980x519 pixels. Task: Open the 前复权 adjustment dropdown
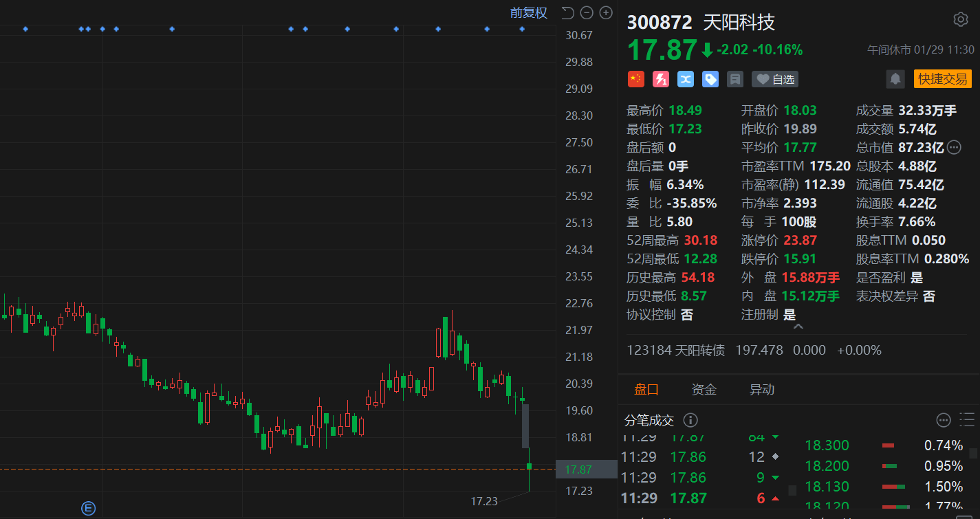point(528,12)
